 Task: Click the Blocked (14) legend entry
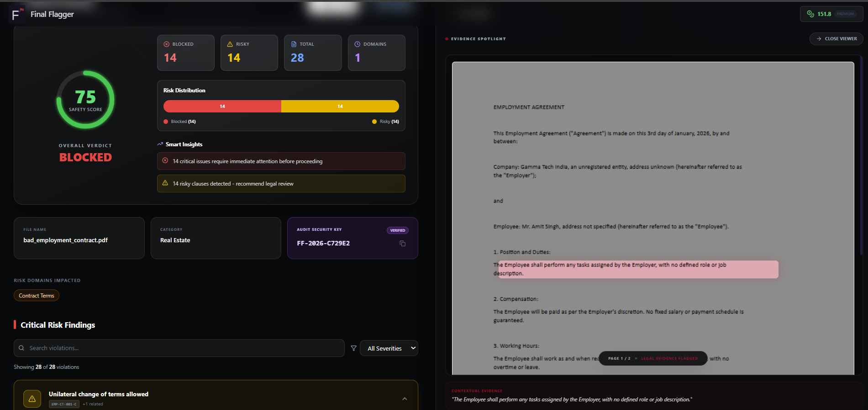180,122
